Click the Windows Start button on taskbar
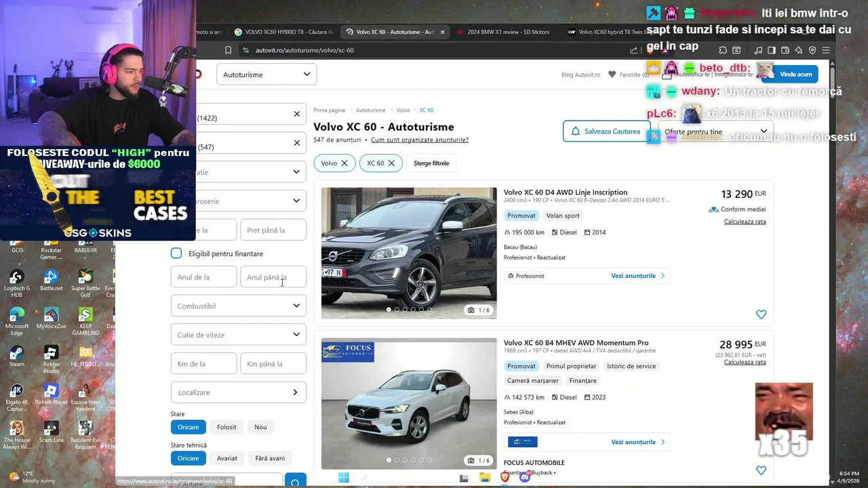Viewport: 868px width, 488px height. (x=344, y=478)
